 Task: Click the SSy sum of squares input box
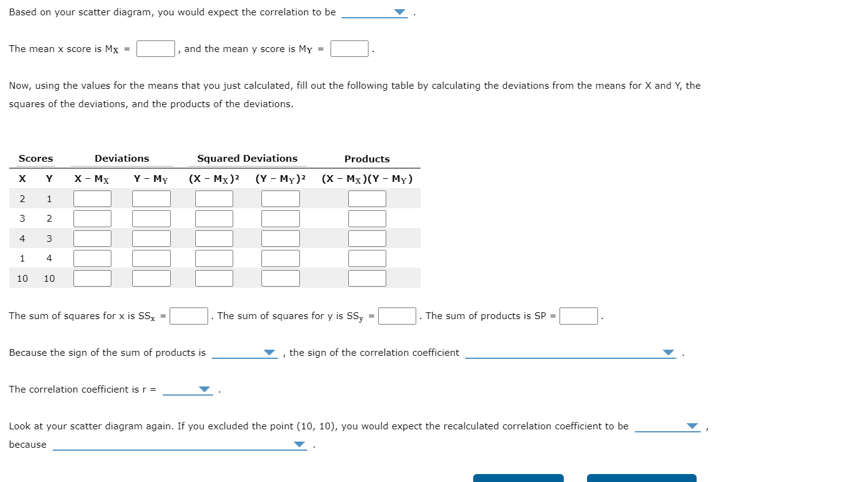(397, 316)
